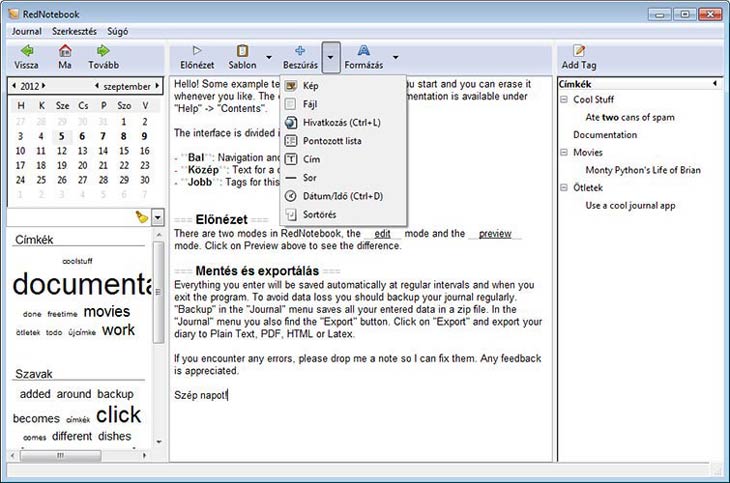Screen dimensions: 730x483
Task: Open the search field dropdown arrow
Action: click(x=157, y=217)
